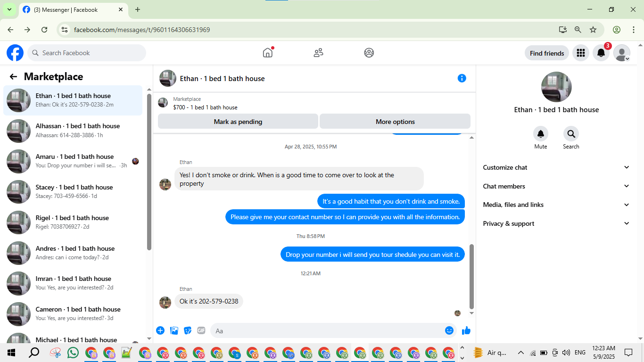Open the Chrome profile icon
Screen dimensions: 644x362
(617, 30)
